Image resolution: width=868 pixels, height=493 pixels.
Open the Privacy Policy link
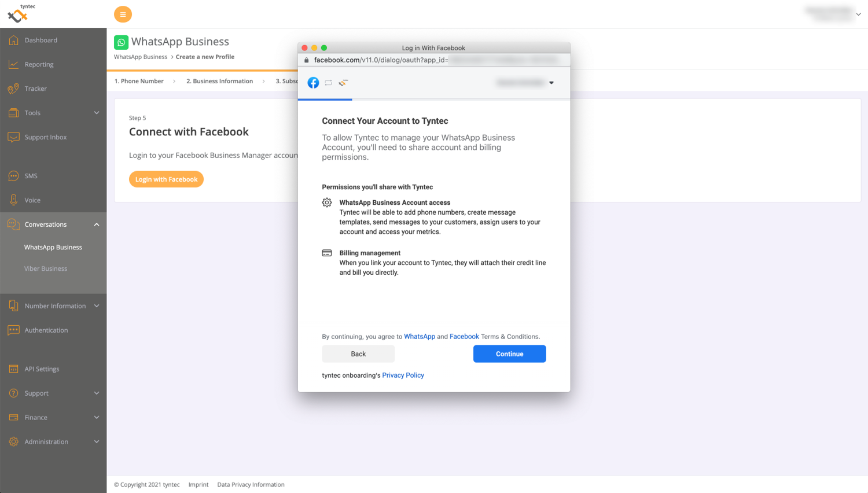(403, 375)
